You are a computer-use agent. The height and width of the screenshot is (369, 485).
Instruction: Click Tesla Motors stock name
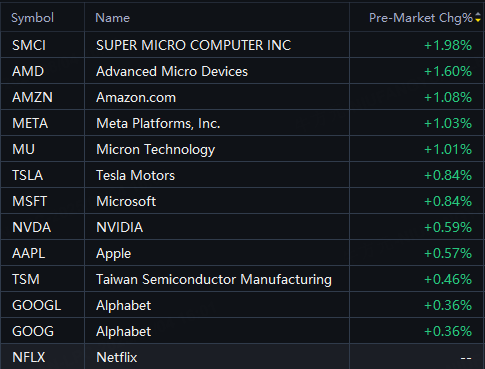[x=135, y=175]
